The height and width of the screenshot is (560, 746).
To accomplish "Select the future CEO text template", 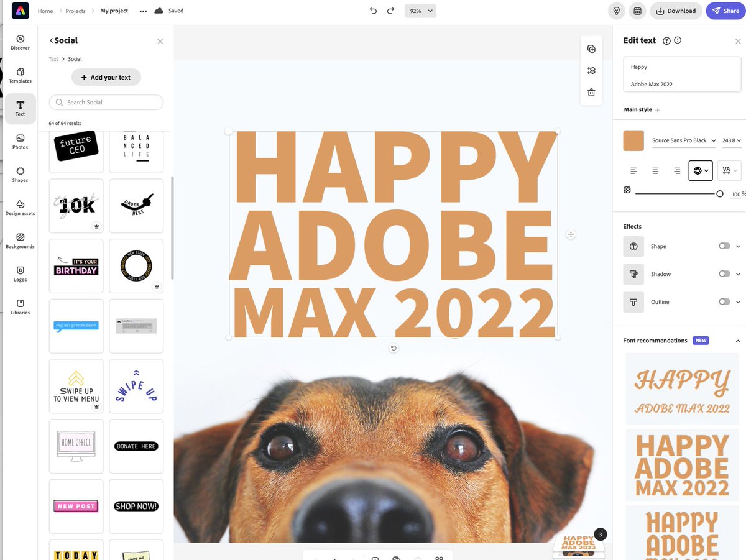I will click(x=76, y=147).
